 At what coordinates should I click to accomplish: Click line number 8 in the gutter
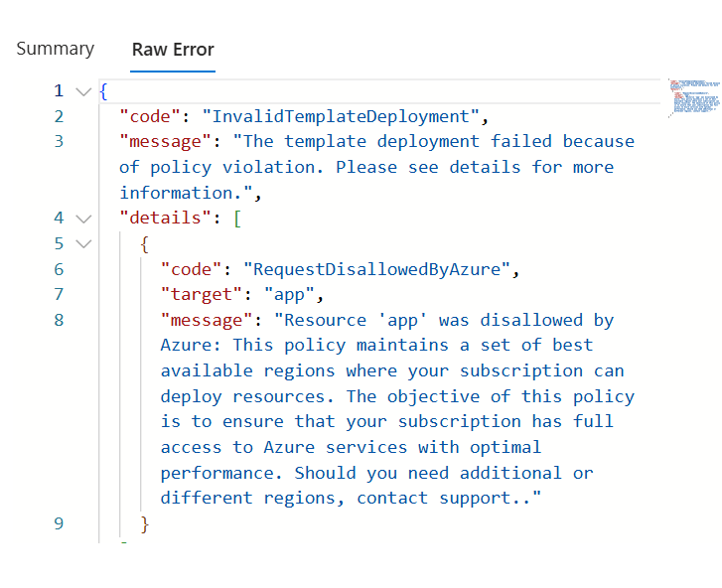pyautogui.click(x=59, y=320)
